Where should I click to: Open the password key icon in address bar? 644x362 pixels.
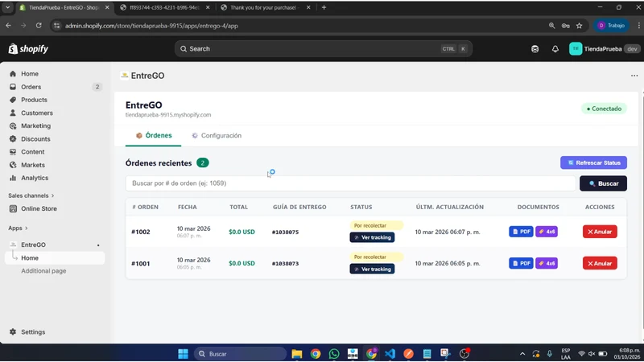[566, 26]
